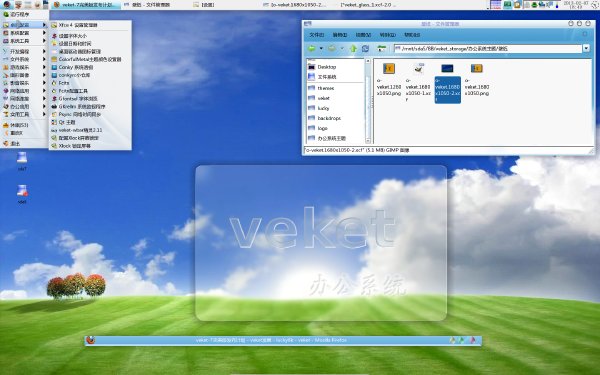Screen dimensions: 600x375
Task: Select file o-veket.1680x1050-1.xcf
Action: click(418, 82)
